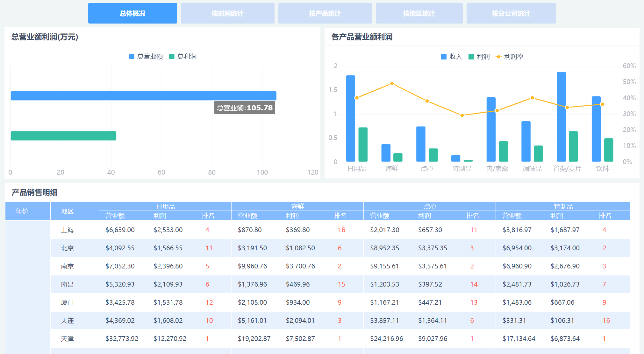Toggle the 总利润 legend swatch
Image resolution: width=644 pixels, height=354 pixels.
coord(172,57)
